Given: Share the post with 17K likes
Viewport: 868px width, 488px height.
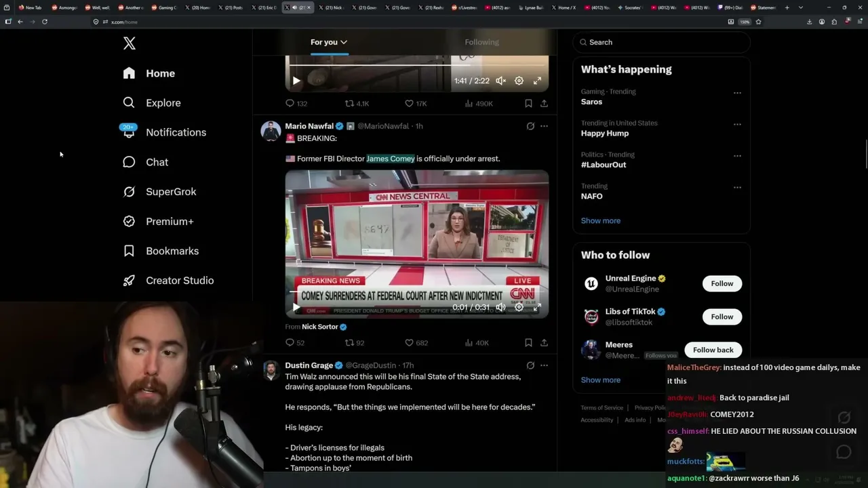Looking at the screenshot, I should [544, 104].
